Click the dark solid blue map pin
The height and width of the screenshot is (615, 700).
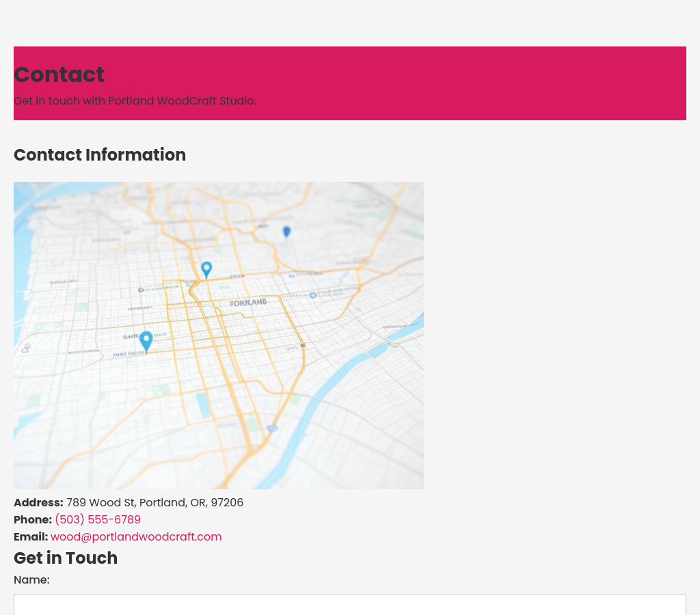point(286,232)
